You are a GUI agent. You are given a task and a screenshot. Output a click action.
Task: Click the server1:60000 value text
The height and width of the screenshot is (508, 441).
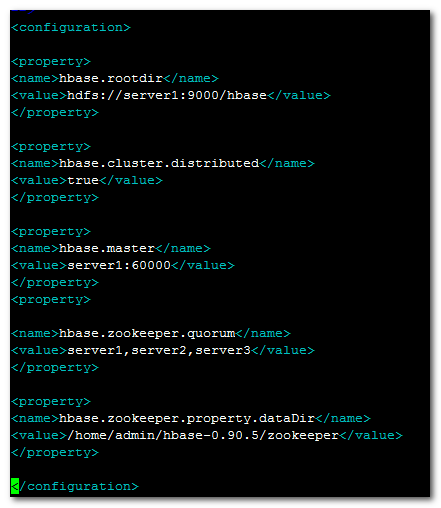click(119, 265)
